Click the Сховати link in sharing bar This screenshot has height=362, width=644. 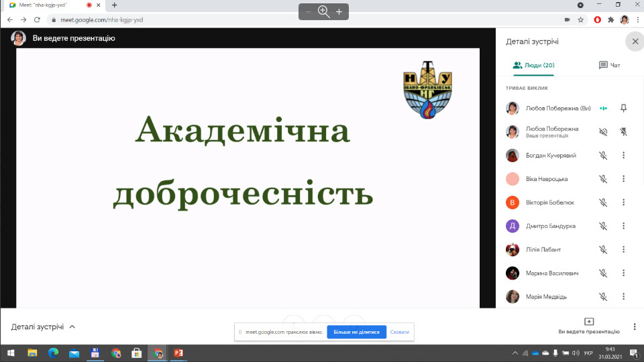[400, 332]
